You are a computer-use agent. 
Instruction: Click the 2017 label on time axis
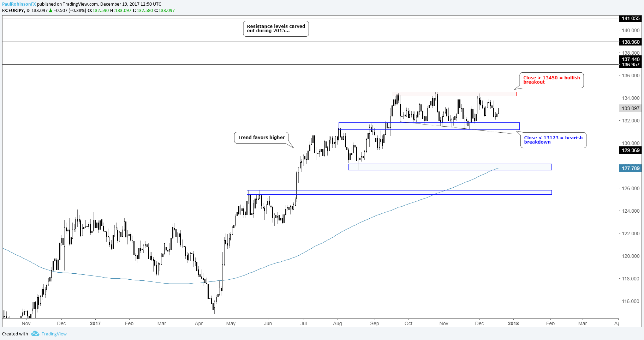[x=95, y=323]
